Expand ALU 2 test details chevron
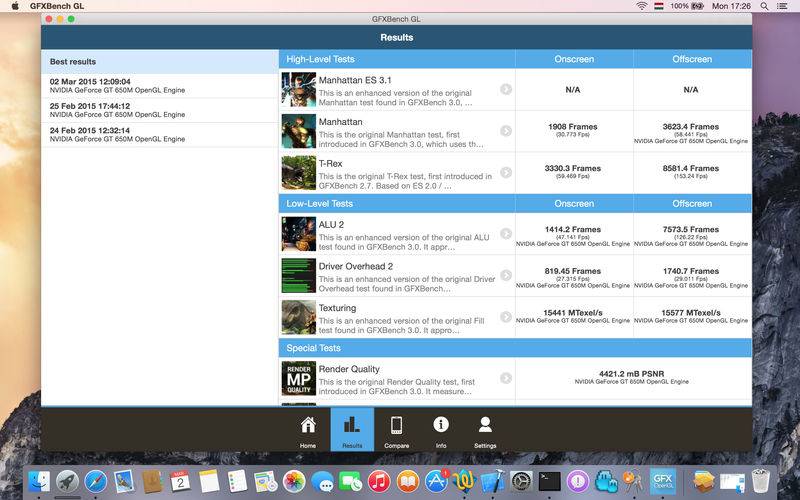This screenshot has height=500, width=800. pos(506,234)
